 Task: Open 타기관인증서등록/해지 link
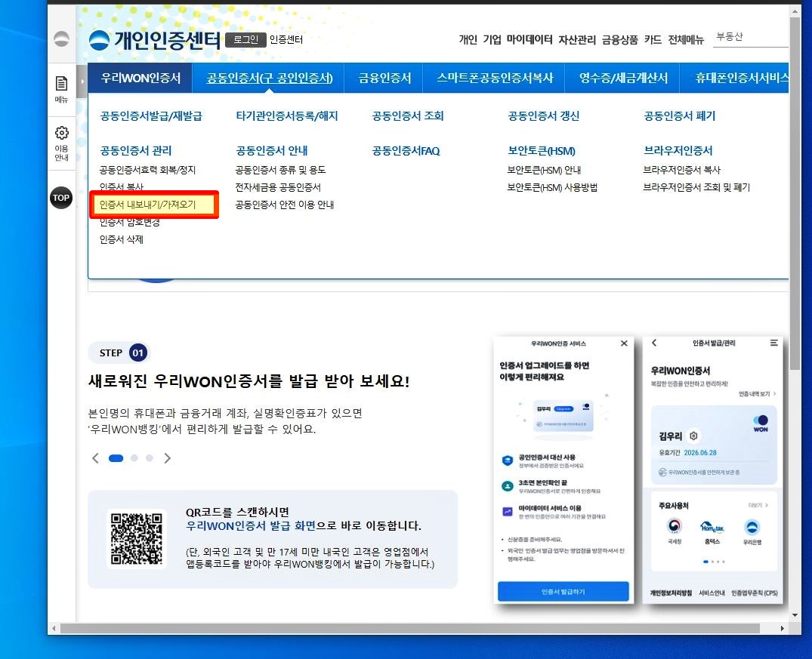tap(286, 116)
